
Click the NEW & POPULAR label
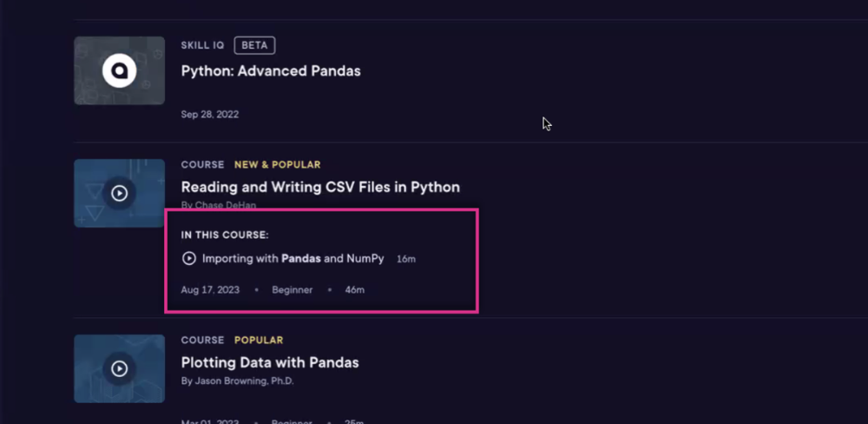pyautogui.click(x=277, y=164)
